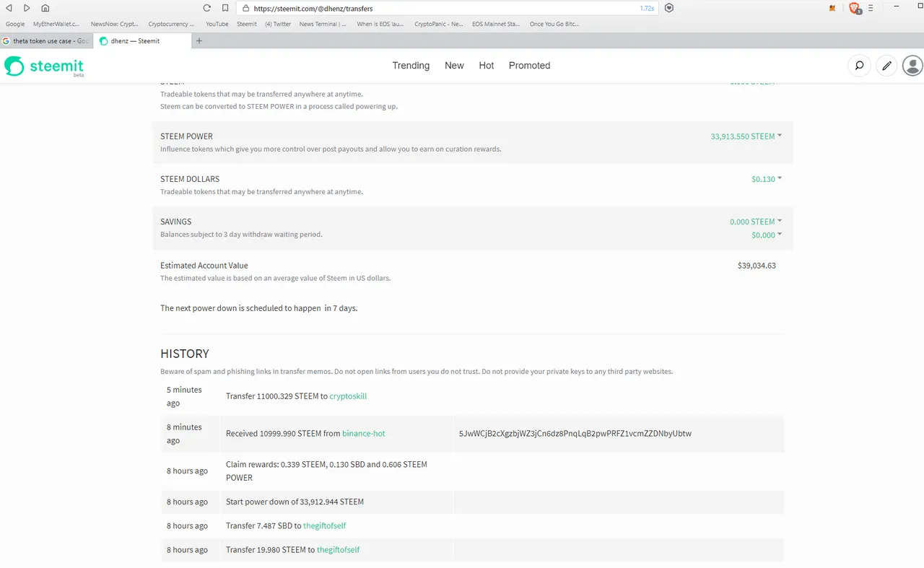
Task: Switch to the theta token use case tab
Action: point(46,41)
